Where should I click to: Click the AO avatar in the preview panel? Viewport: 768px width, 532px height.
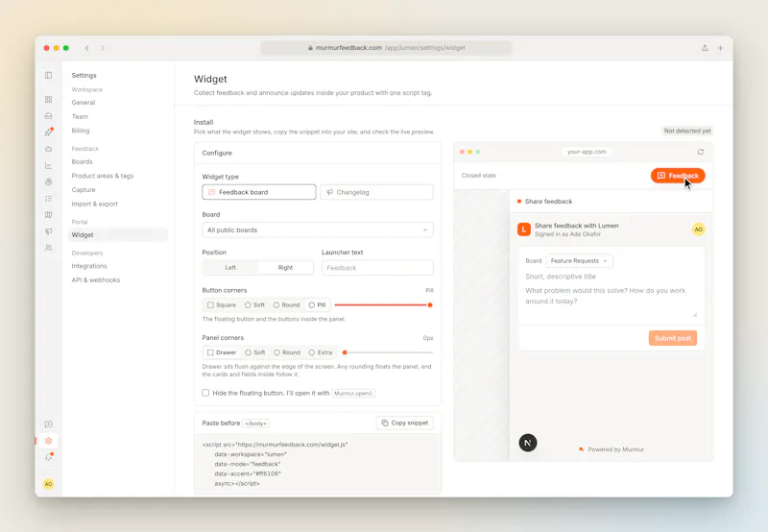(699, 230)
